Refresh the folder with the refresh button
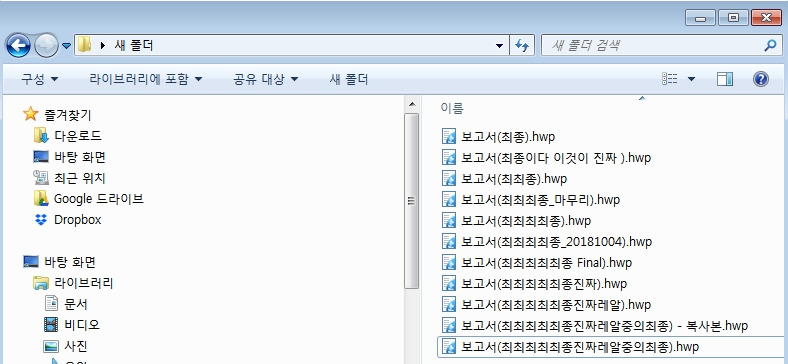Viewport: 788px width, 364px height. coord(522,46)
